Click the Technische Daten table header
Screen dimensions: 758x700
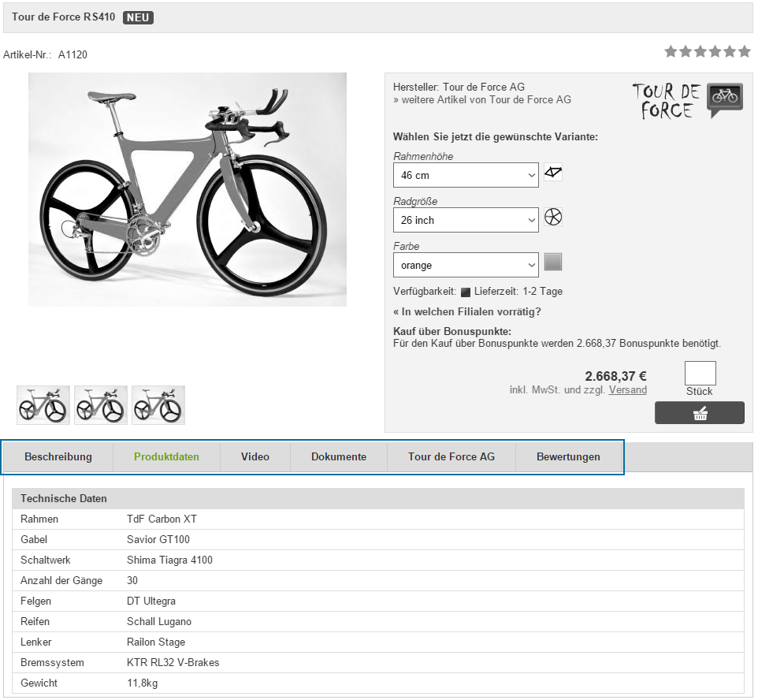tap(378, 498)
